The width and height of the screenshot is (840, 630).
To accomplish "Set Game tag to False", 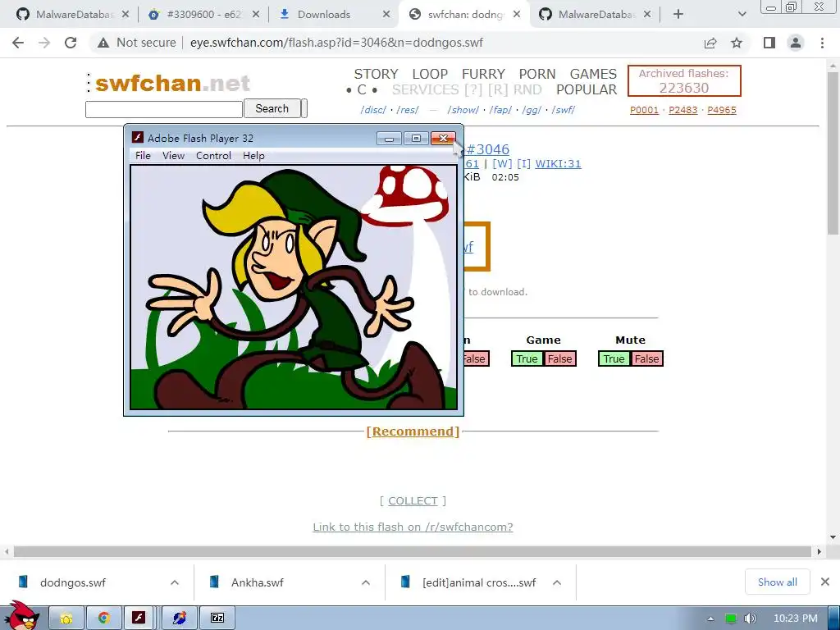I will tap(559, 359).
